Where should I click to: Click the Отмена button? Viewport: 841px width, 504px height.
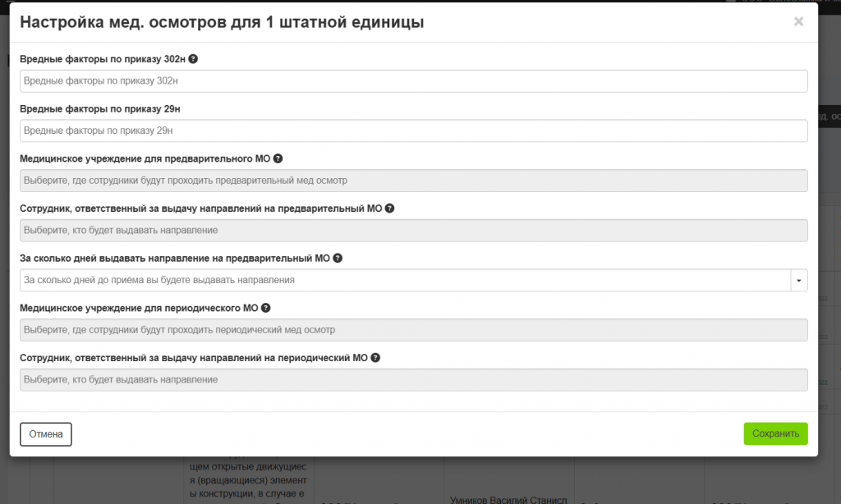click(x=46, y=434)
